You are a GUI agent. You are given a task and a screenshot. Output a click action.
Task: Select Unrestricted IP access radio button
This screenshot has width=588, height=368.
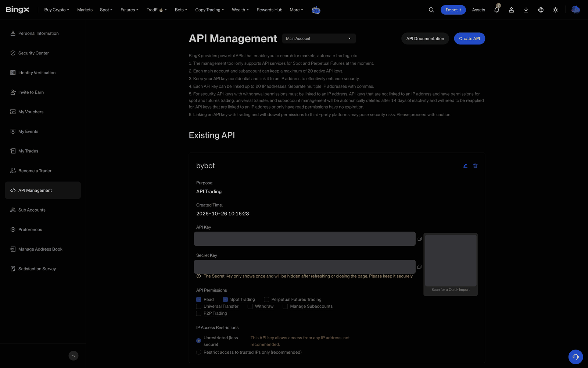click(199, 341)
